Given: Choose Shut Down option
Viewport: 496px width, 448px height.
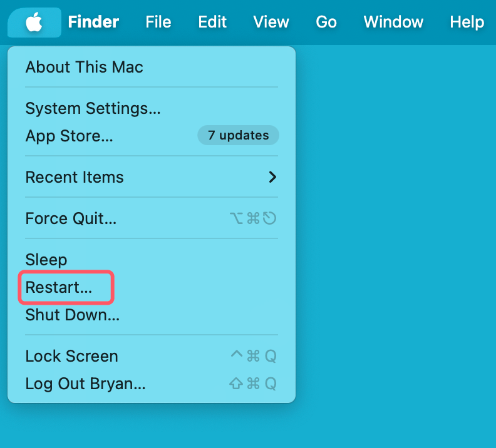Looking at the screenshot, I should [x=72, y=315].
